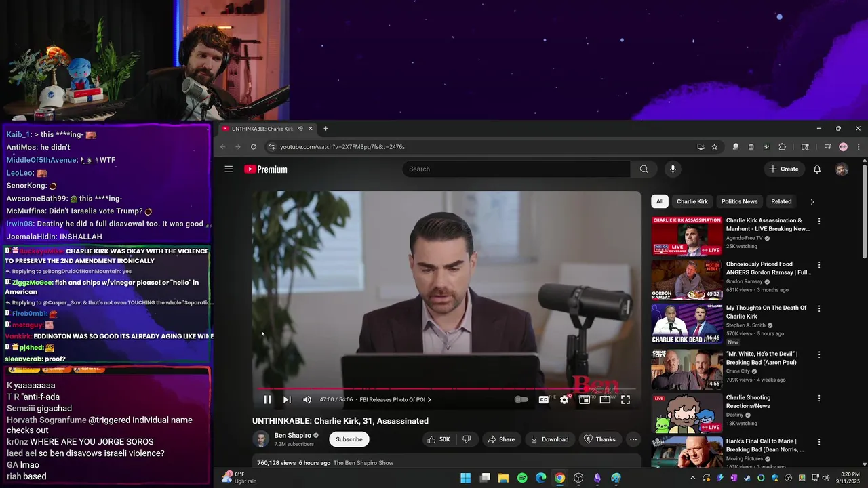Viewport: 868px width, 488px height.
Task: Open the browser extensions puzzle icon
Action: point(782,147)
